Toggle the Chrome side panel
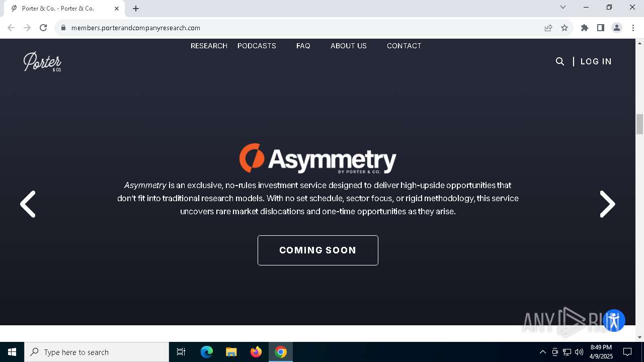 (601, 28)
